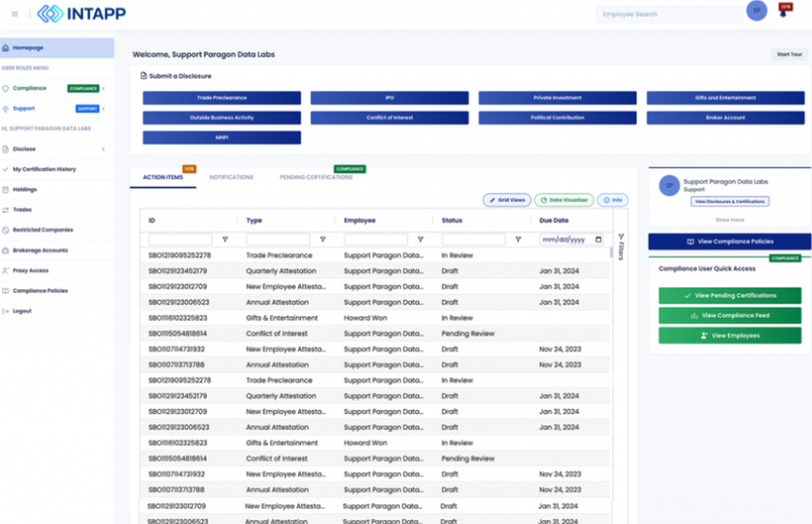Click View Employees button
Viewport: 812px width, 524px height.
point(730,336)
